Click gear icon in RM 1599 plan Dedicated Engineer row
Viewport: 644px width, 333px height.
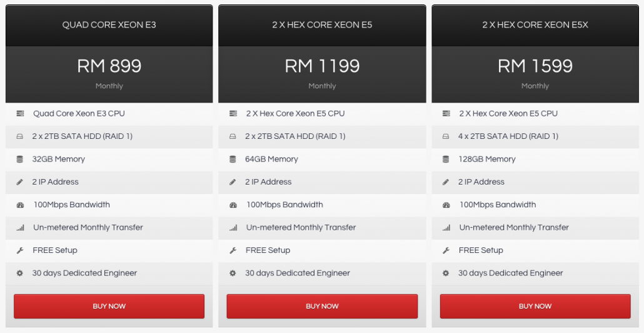click(x=446, y=273)
